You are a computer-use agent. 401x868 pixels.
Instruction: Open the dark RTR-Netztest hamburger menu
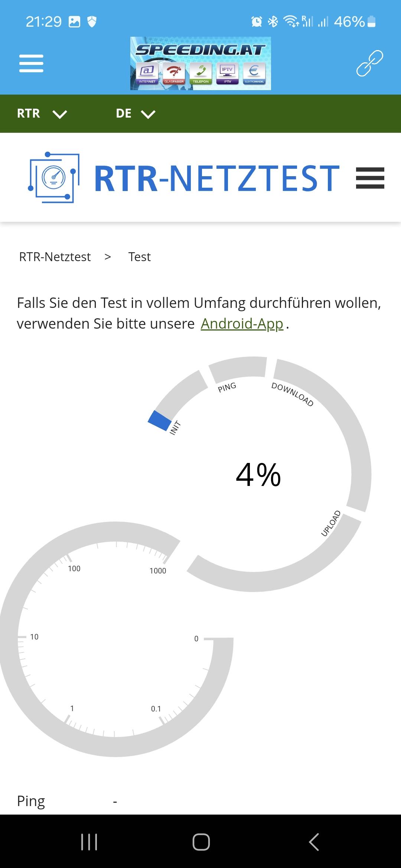click(370, 178)
